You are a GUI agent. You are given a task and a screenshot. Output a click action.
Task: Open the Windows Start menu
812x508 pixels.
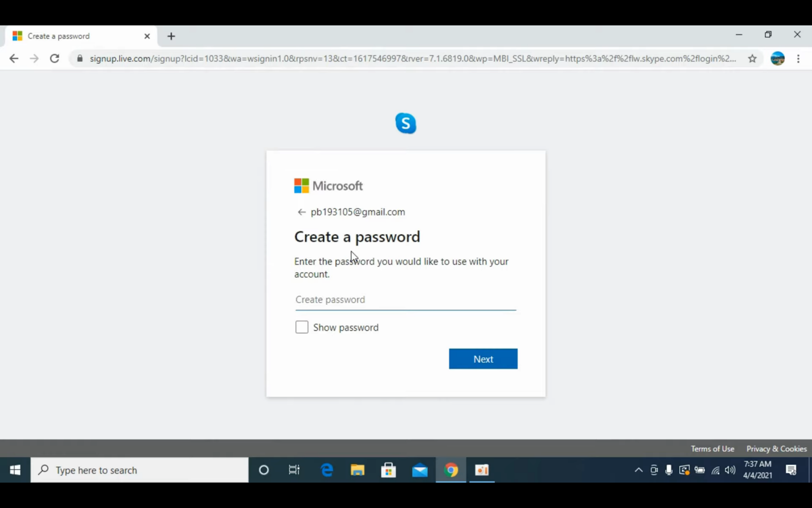click(x=15, y=470)
